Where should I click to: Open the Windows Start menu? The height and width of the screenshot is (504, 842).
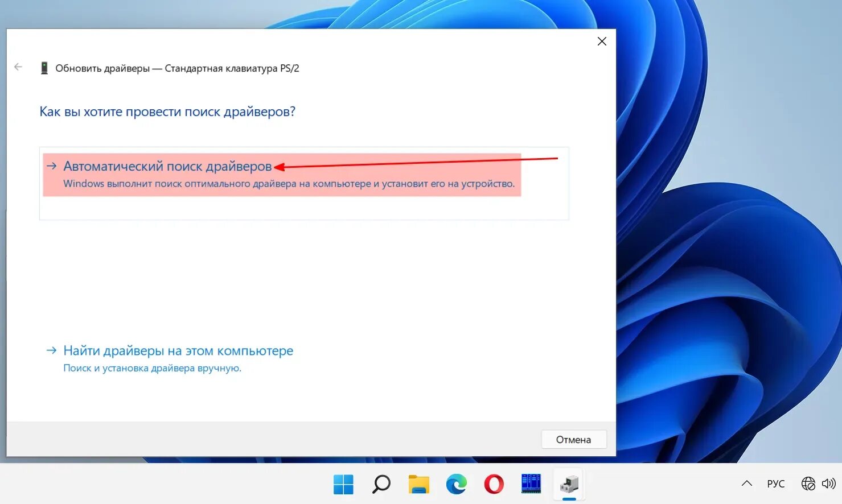343,484
